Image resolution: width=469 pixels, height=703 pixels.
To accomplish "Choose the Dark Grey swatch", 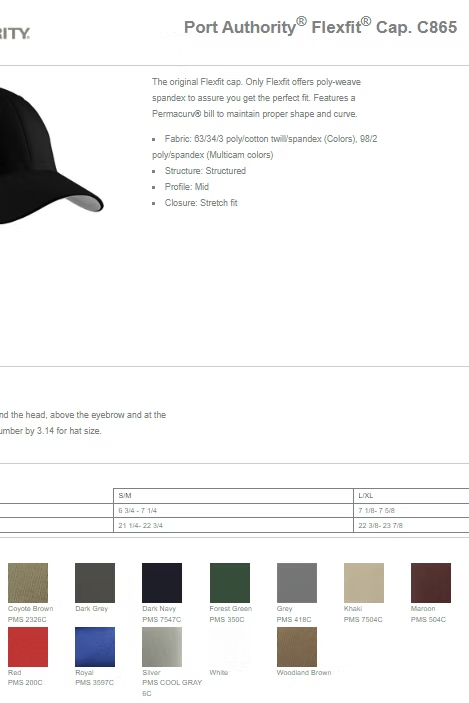I will (95, 583).
